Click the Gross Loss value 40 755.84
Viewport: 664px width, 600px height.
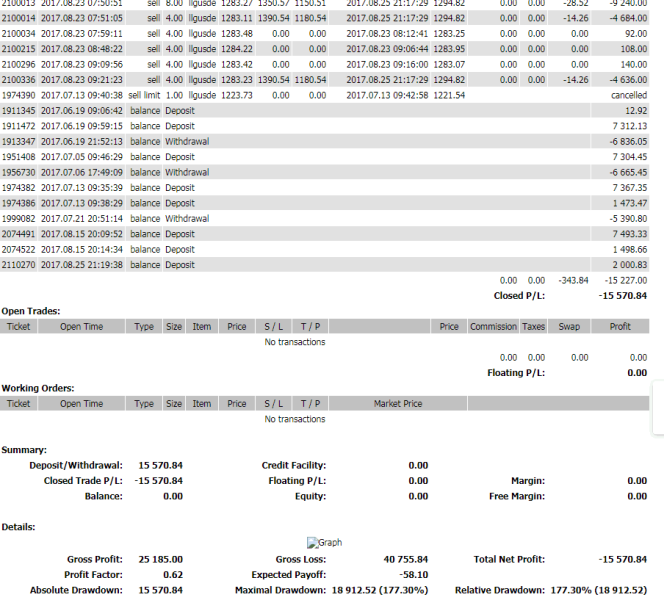(x=406, y=559)
